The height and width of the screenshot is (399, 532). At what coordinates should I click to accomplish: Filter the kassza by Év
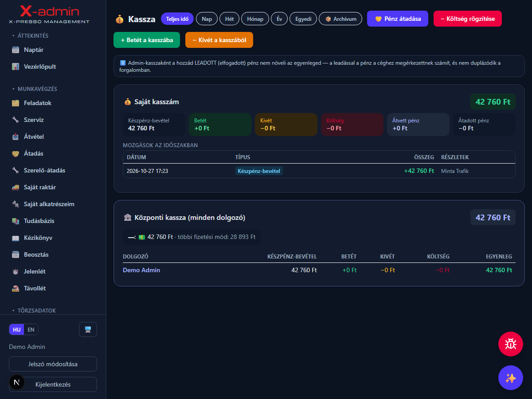tap(279, 19)
